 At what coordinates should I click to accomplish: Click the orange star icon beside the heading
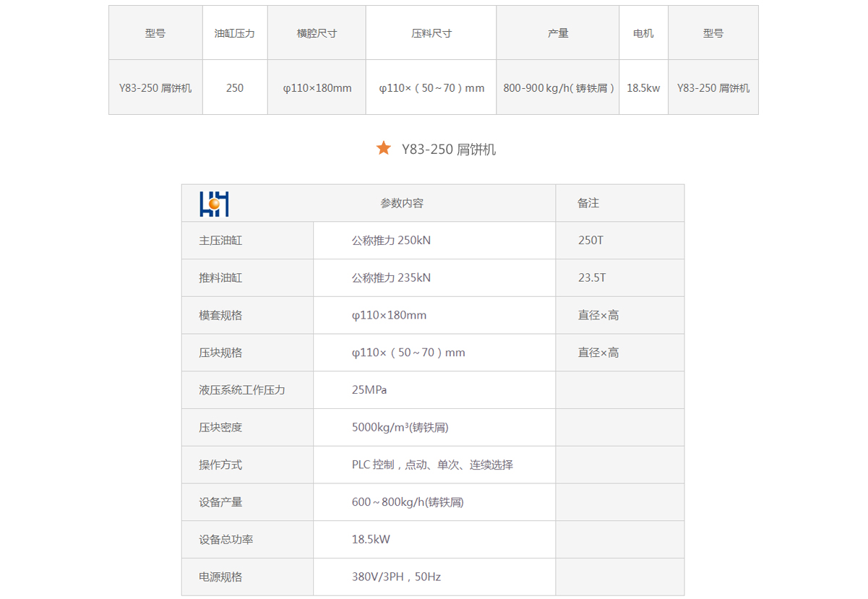(x=383, y=148)
